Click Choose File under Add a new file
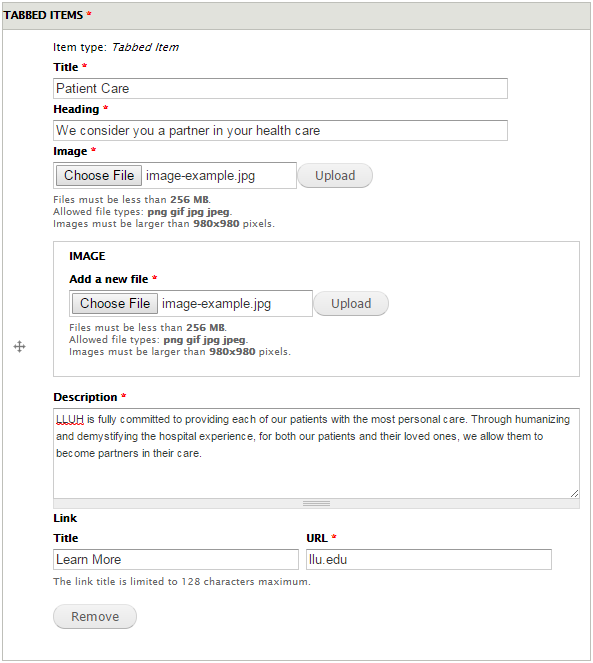Viewport: 593px width, 663px height. click(115, 304)
